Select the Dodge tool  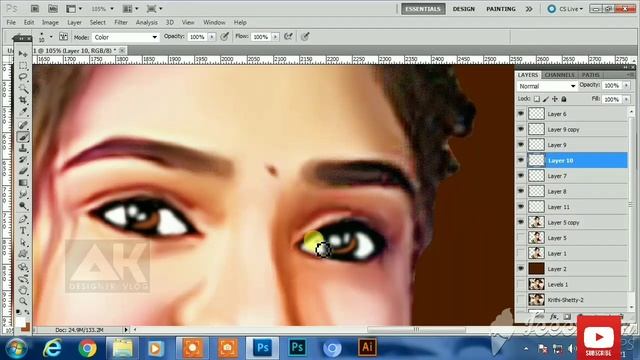(x=23, y=205)
